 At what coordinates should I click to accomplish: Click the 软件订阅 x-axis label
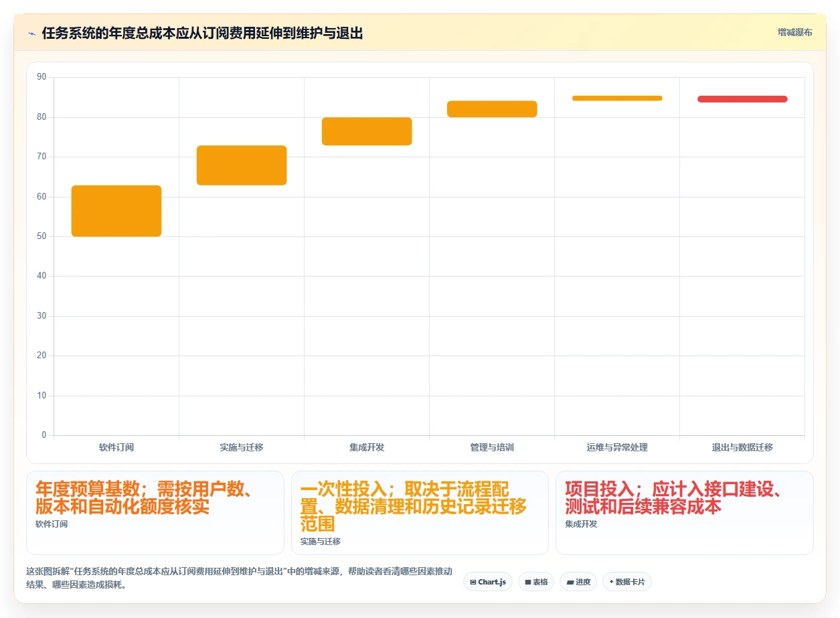pos(116,447)
